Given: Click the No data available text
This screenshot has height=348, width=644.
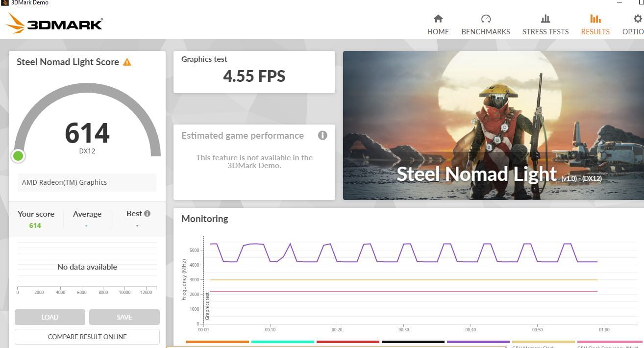Looking at the screenshot, I should pyautogui.click(x=87, y=267).
